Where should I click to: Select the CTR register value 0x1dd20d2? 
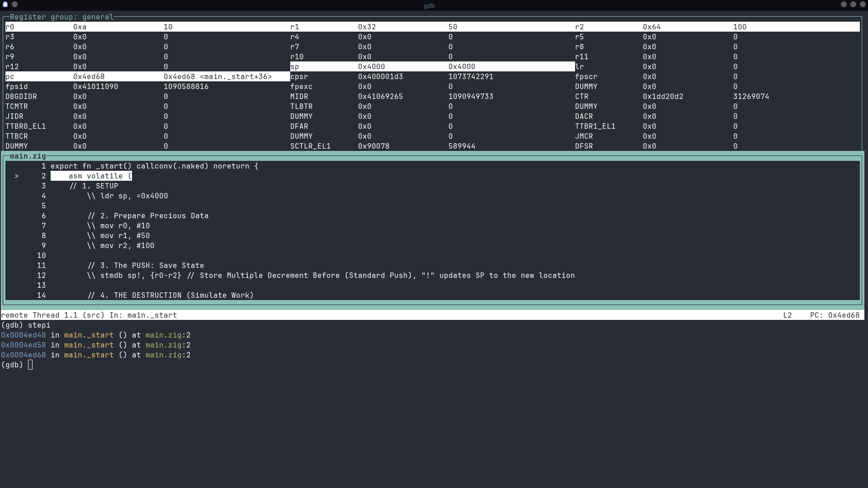click(x=663, y=96)
